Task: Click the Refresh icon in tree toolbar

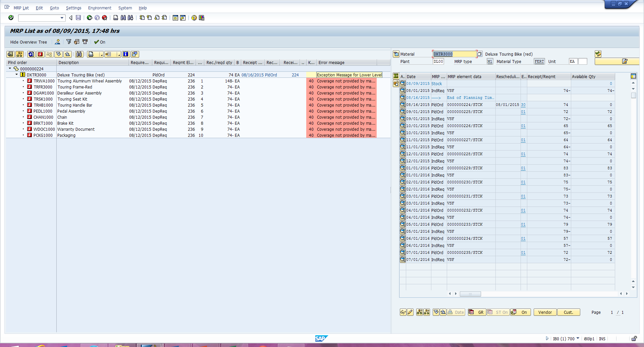Action: 32,54
